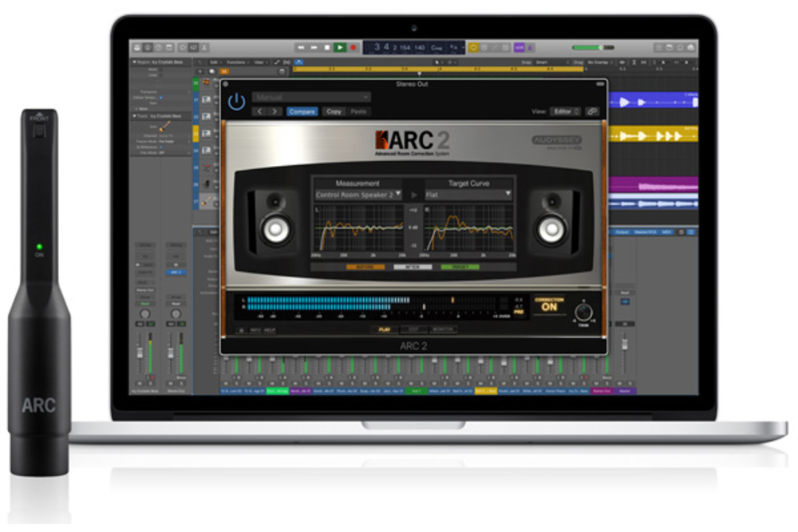Viewport: 798px width, 532px height.
Task: Toggle the Metronome button
Action: [530, 47]
